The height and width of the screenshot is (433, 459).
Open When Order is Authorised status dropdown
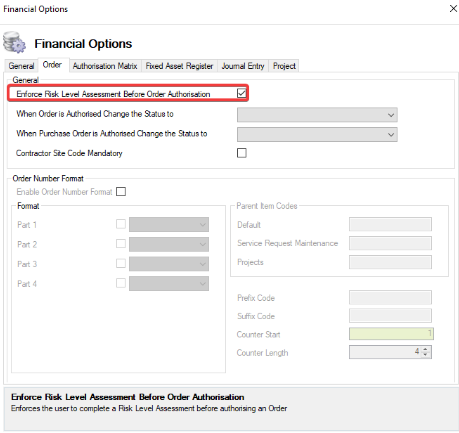tap(317, 115)
